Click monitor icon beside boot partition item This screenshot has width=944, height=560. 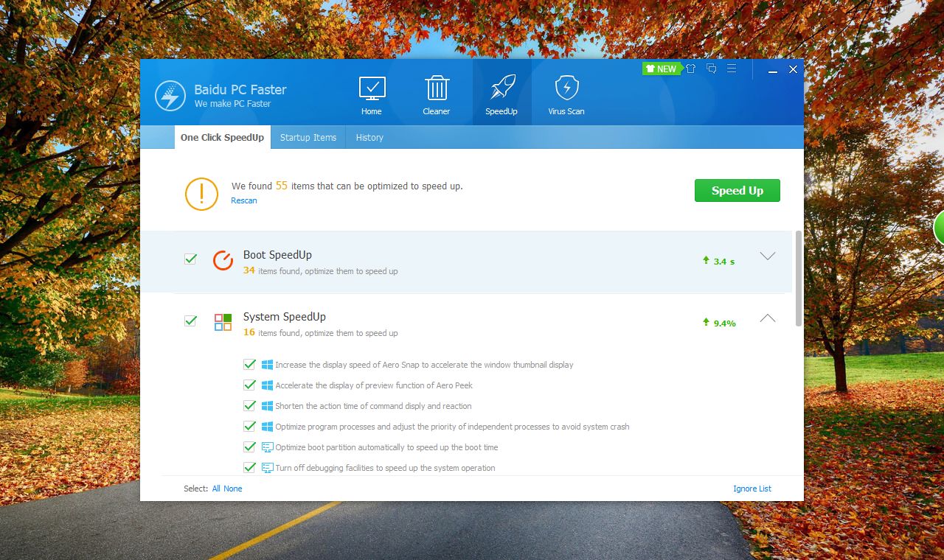pyautogui.click(x=267, y=447)
